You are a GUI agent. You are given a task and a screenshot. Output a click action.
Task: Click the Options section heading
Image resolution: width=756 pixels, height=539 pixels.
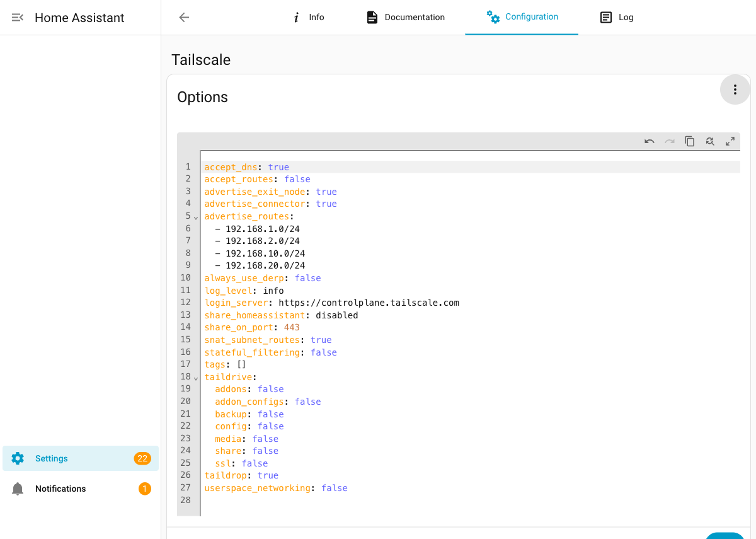(x=202, y=97)
